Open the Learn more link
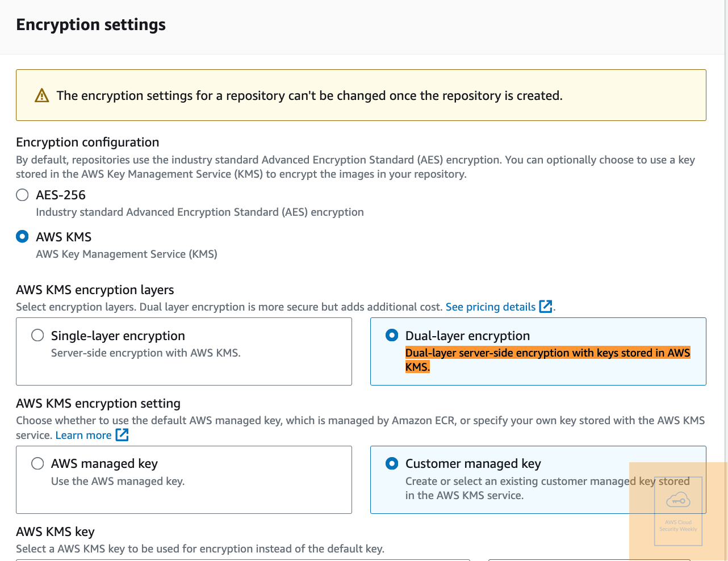The width and height of the screenshot is (728, 561). point(83,436)
